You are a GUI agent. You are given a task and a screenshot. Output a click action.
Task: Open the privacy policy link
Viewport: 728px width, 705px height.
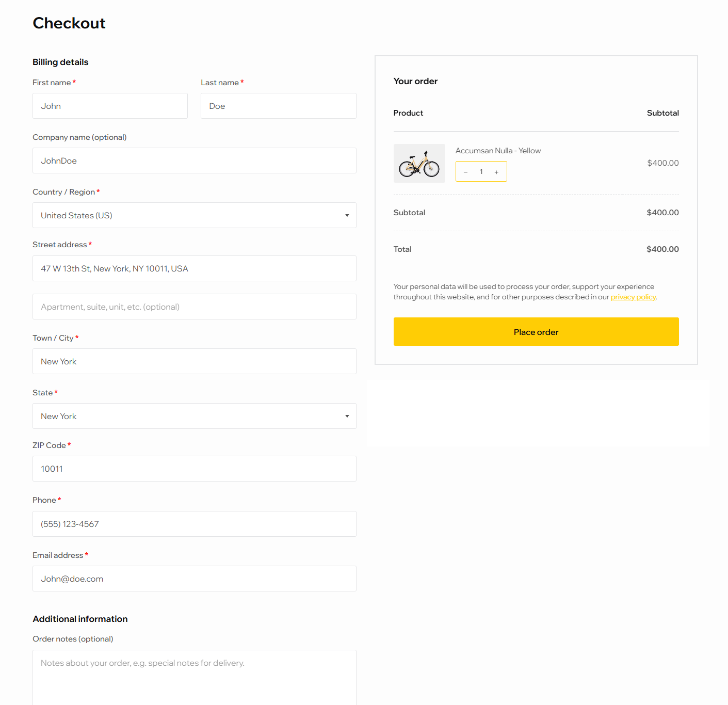click(x=633, y=297)
